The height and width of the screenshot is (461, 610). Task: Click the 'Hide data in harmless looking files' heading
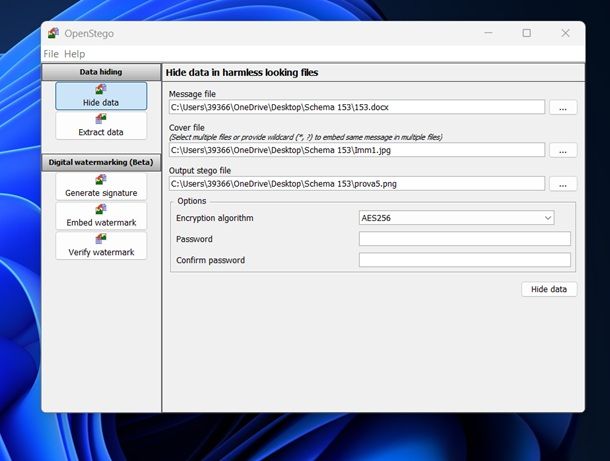pos(242,72)
